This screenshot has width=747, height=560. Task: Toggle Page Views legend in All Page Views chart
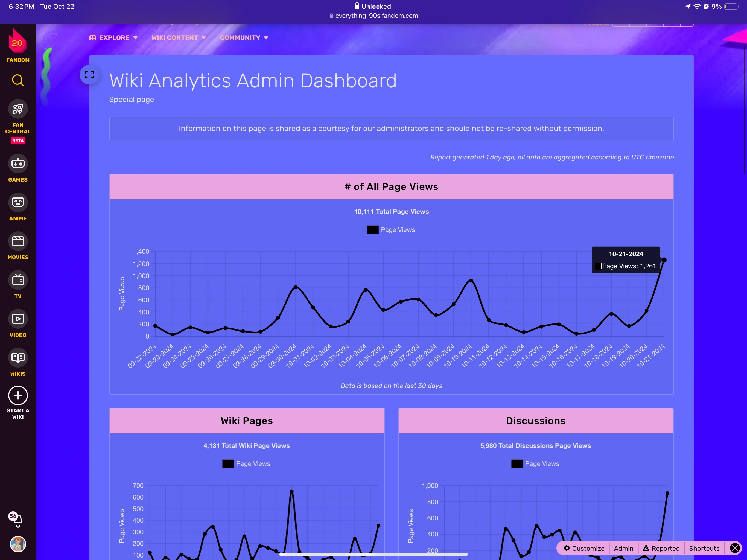(391, 230)
